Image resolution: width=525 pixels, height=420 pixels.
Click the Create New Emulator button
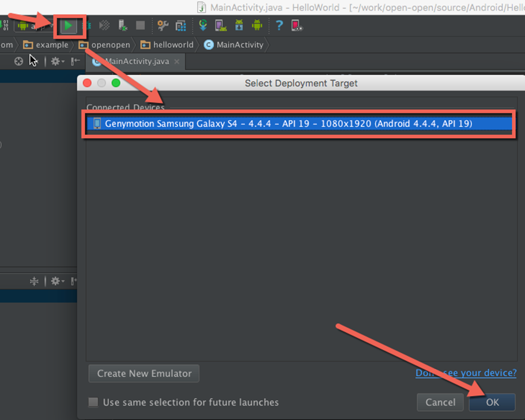coord(143,373)
